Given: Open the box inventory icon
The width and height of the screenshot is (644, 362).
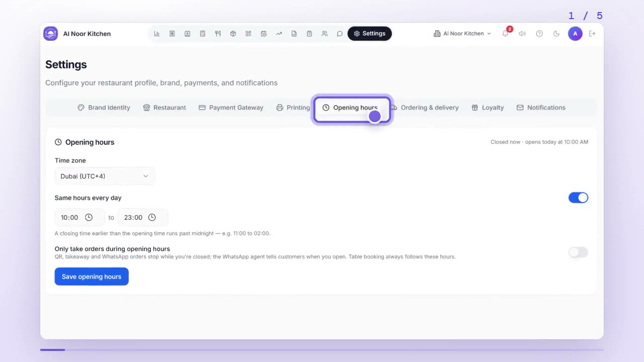Looking at the screenshot, I should pyautogui.click(x=233, y=34).
